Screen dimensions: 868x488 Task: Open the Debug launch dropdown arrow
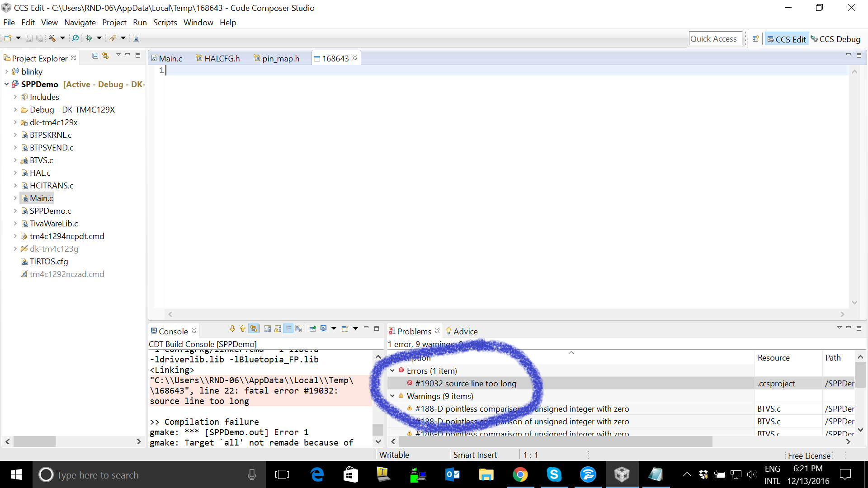coord(99,38)
